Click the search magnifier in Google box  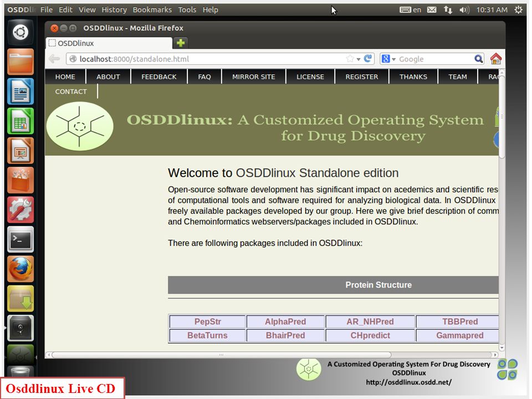point(478,59)
